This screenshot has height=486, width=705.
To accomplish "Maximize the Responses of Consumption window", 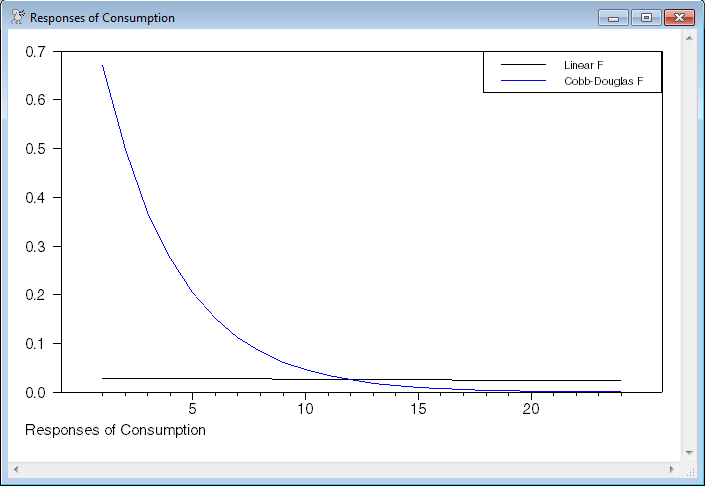I will point(645,17).
